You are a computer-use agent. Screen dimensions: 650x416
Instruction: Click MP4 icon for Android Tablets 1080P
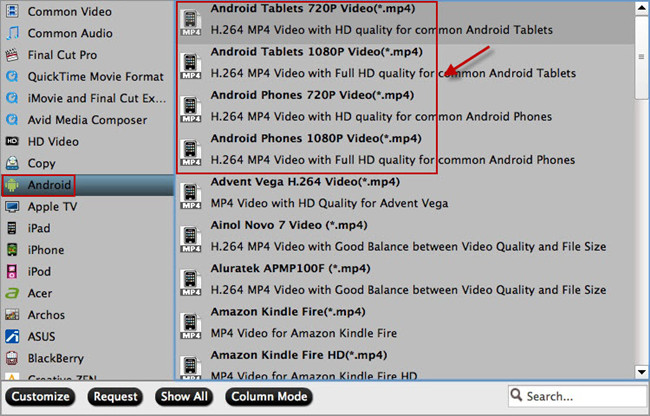[x=191, y=65]
